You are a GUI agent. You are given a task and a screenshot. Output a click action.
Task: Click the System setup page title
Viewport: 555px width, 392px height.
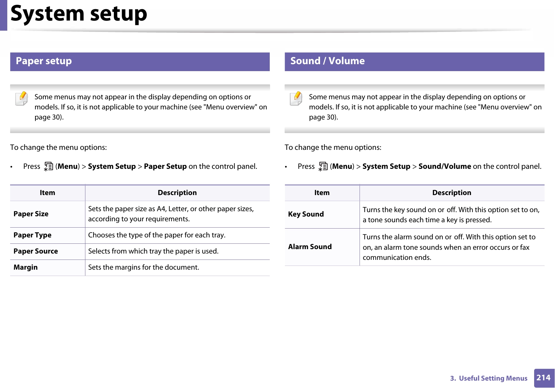pos(79,14)
